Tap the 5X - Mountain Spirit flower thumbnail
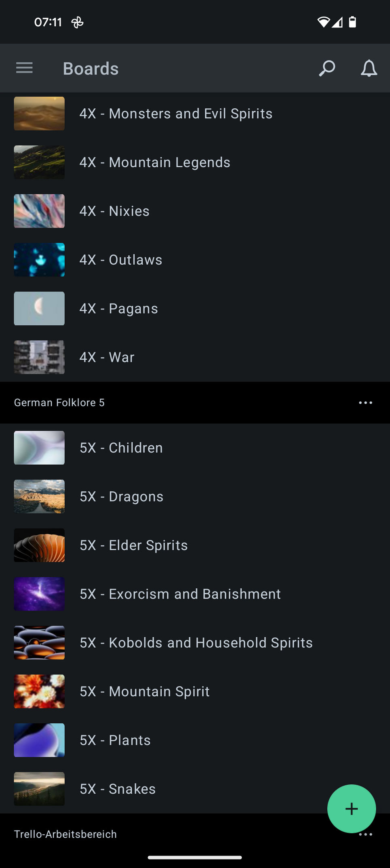Screen dimensions: 390x868 [39, 691]
